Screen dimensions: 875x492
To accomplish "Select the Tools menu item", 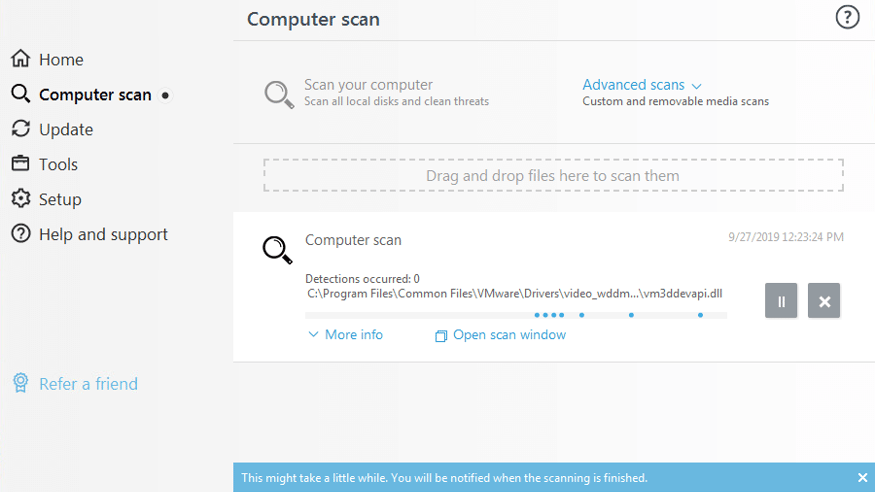I will [58, 164].
